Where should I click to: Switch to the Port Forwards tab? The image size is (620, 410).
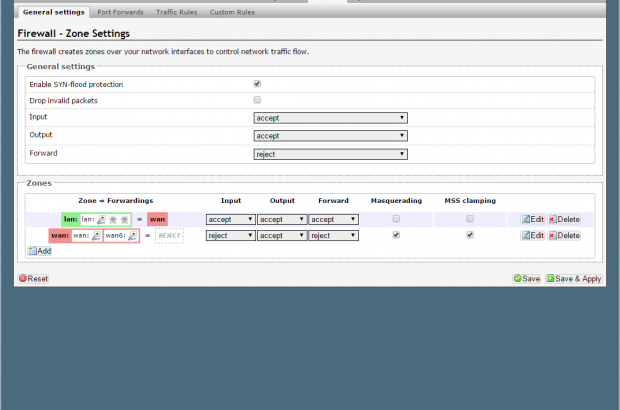coord(120,12)
